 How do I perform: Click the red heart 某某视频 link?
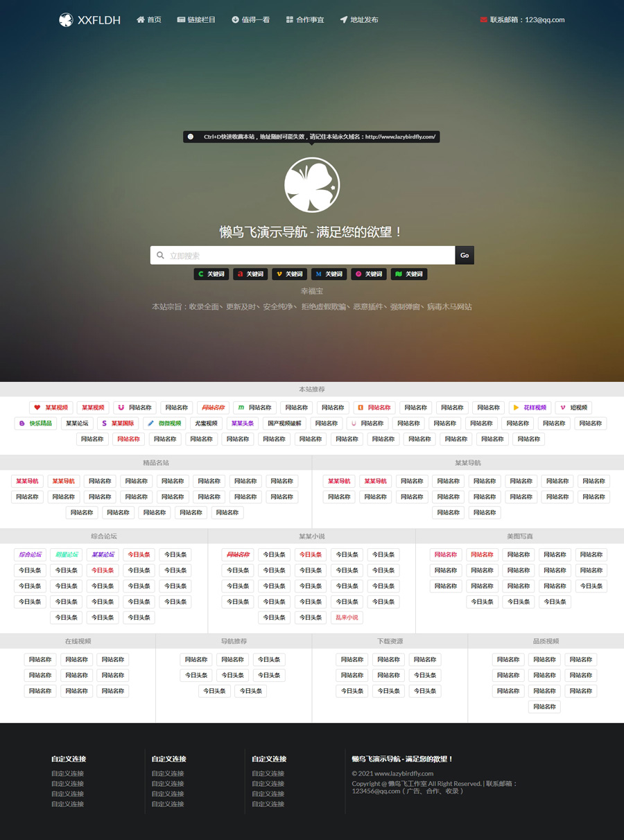pos(51,408)
